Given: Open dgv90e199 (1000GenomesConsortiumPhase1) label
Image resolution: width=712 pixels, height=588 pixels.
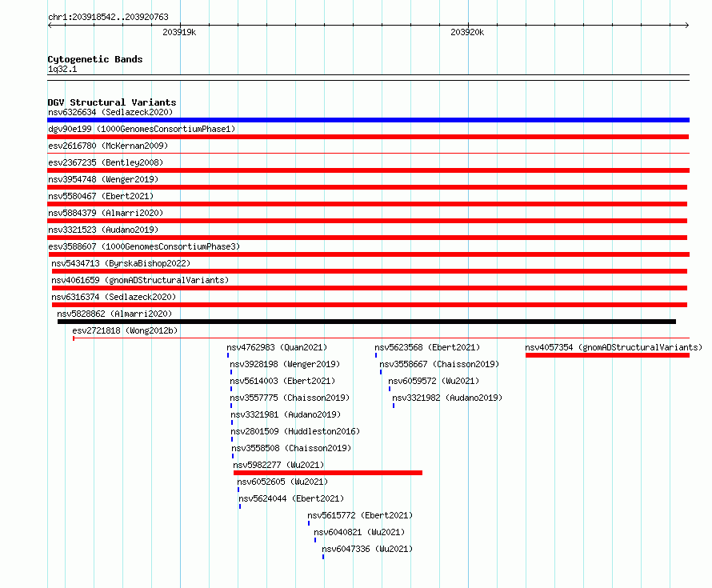Looking at the screenshot, I should click(142, 129).
